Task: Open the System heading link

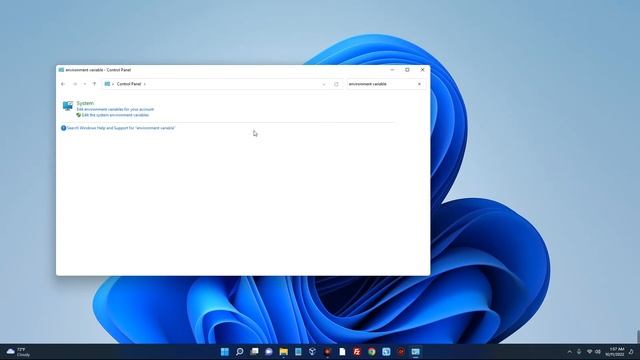Action: [85, 103]
